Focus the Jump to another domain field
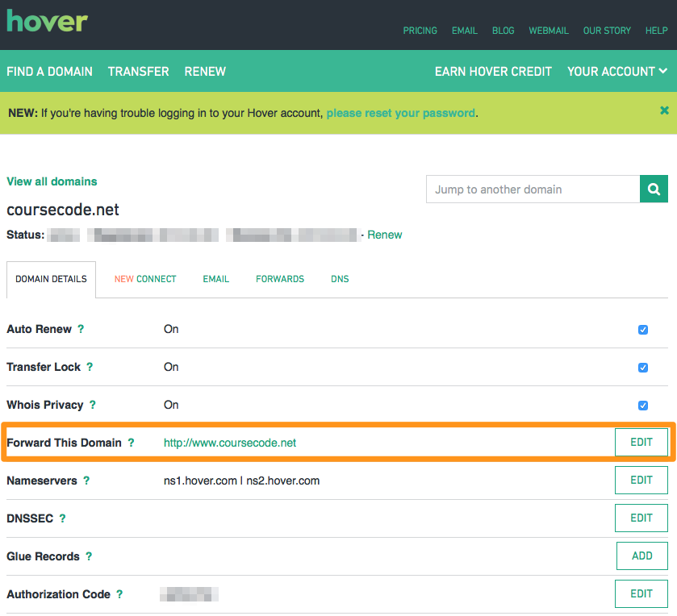Viewport: 677px width, 616px height. tap(533, 189)
